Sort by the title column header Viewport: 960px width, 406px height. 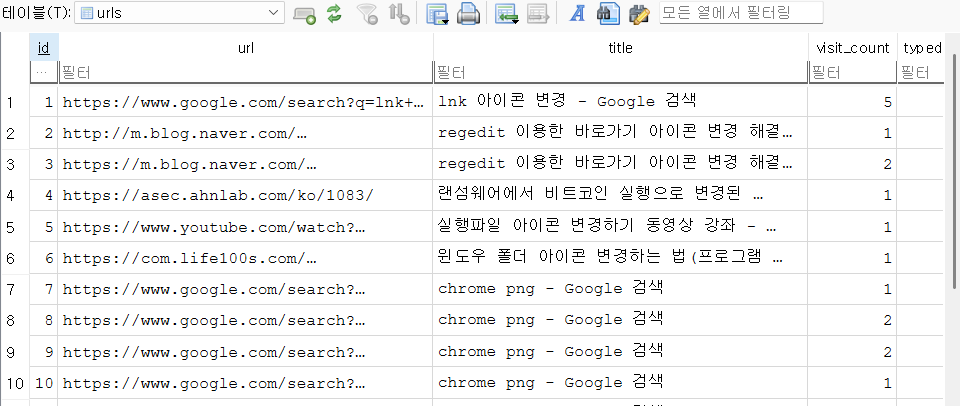(620, 48)
